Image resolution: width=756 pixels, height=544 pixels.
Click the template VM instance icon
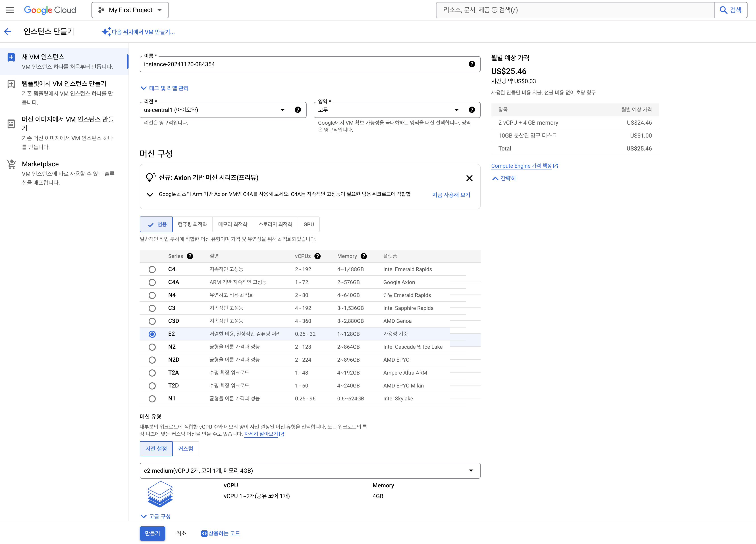click(x=11, y=84)
